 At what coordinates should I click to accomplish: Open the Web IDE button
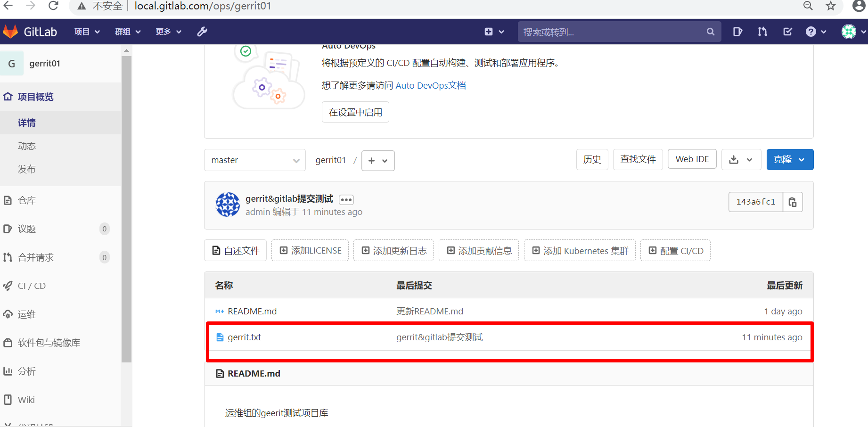692,159
